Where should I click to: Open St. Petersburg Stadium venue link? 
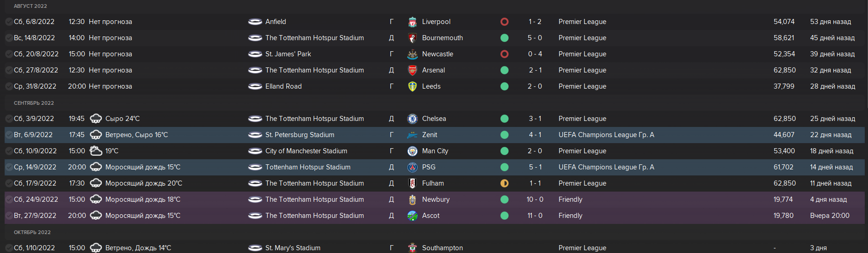[300, 135]
